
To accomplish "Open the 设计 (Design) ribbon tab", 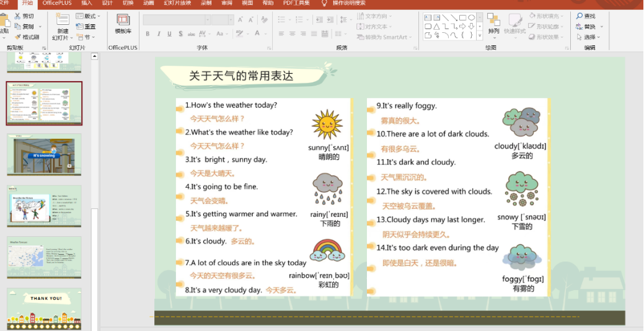I will point(107,3).
